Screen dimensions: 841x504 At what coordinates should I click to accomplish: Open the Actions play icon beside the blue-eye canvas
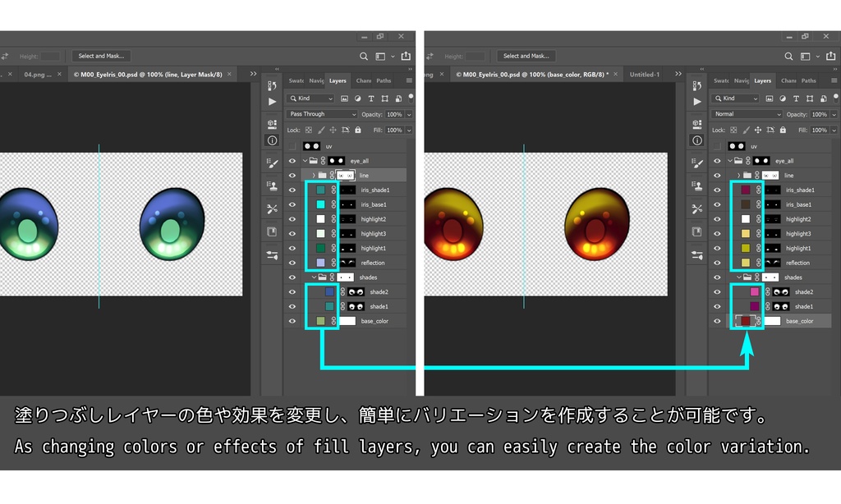pos(273,101)
